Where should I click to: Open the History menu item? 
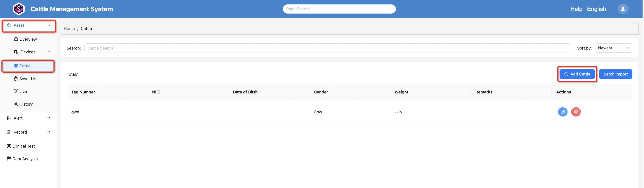[x=28, y=104]
